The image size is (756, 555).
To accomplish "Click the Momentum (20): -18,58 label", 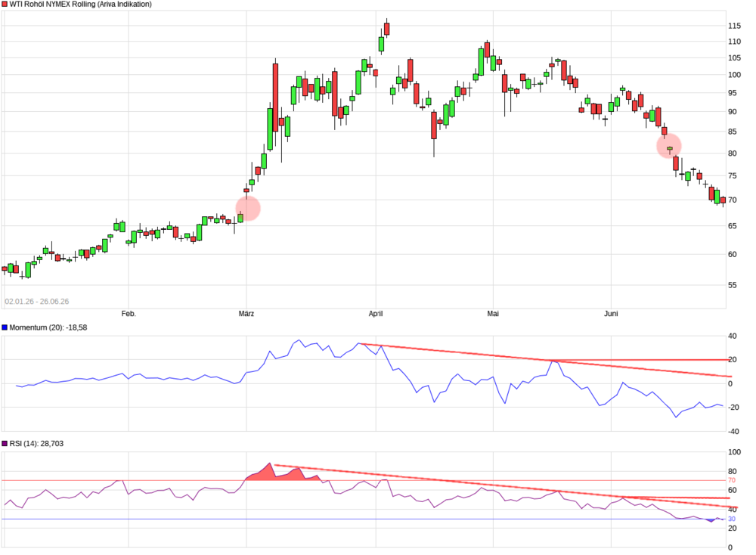I will click(48, 327).
